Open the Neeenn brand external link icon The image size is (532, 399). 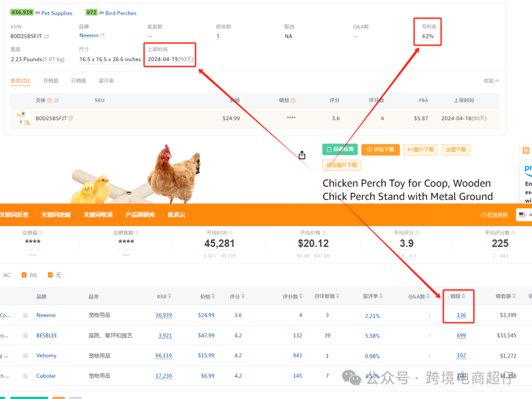[x=102, y=35]
